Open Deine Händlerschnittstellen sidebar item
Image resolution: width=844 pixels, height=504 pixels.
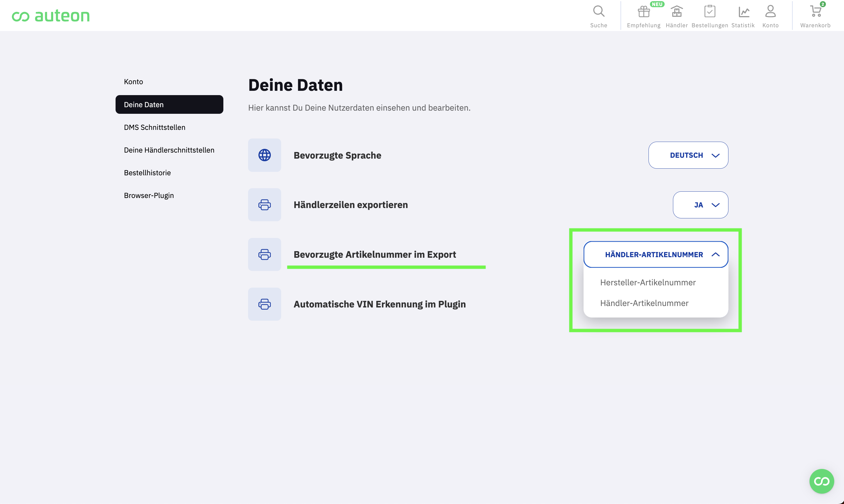point(169,150)
